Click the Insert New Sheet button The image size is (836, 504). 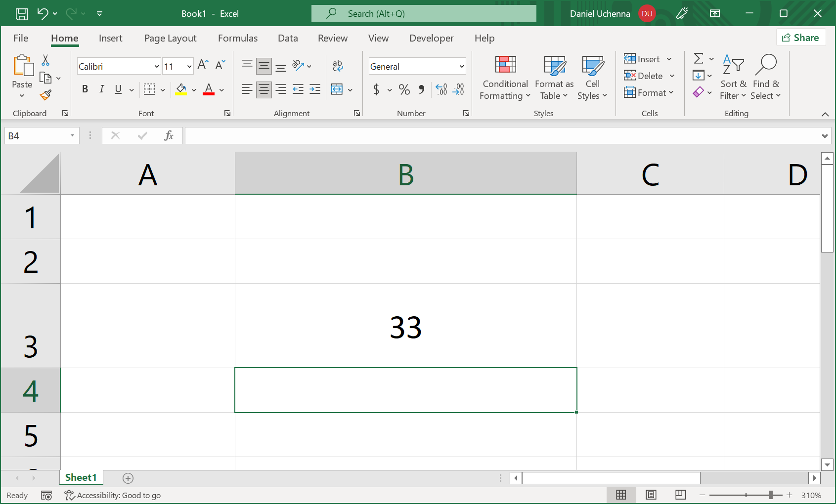pyautogui.click(x=128, y=478)
